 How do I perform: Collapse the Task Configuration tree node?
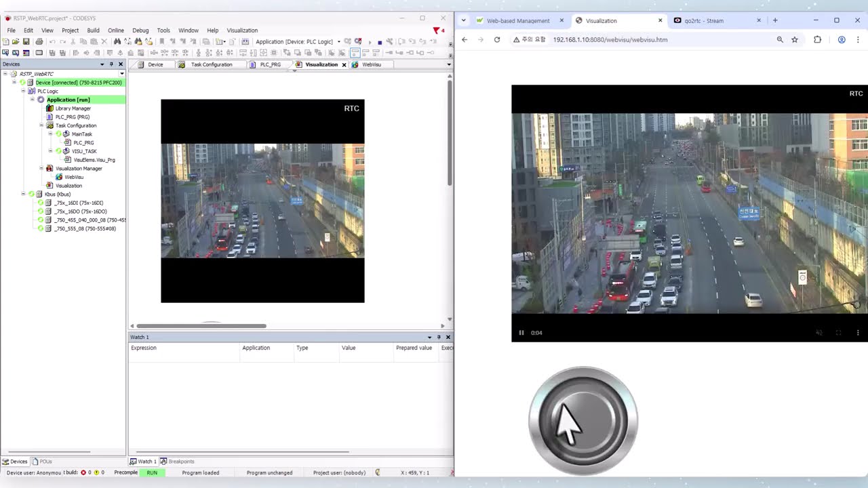pos(41,125)
